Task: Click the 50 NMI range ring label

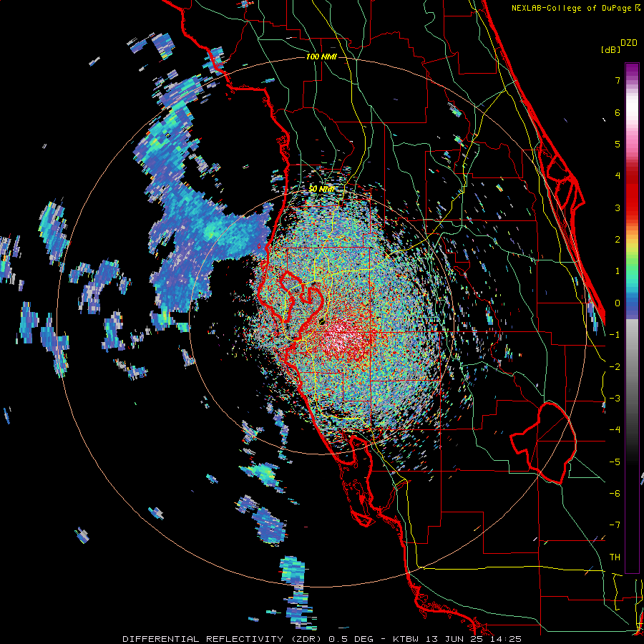Action: click(321, 189)
